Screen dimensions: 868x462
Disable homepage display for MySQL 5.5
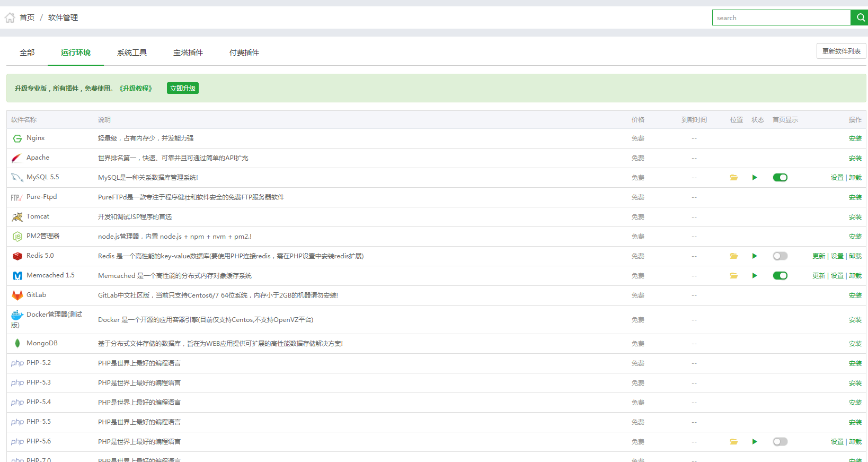coord(780,178)
